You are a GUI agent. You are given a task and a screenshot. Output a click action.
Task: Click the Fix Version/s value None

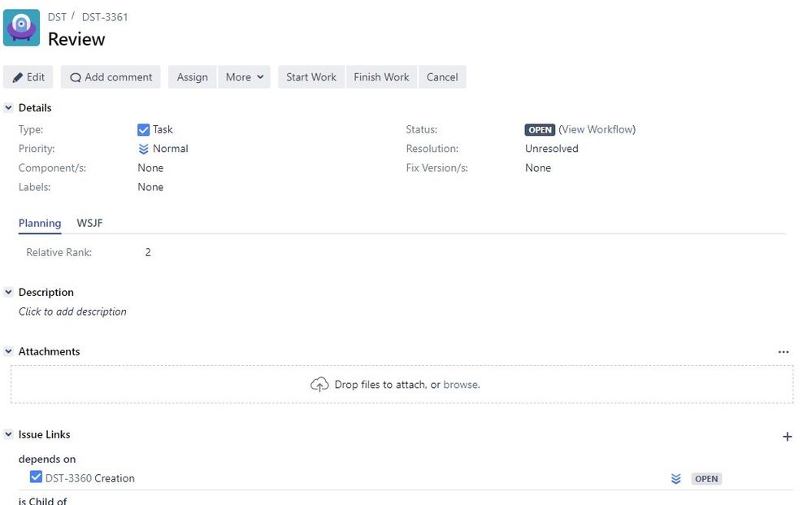tap(538, 168)
